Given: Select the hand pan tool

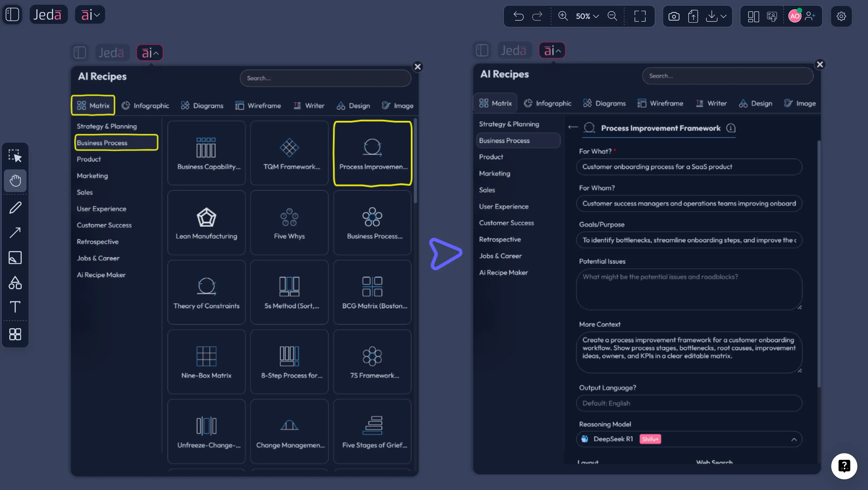Looking at the screenshot, I should pyautogui.click(x=15, y=181).
